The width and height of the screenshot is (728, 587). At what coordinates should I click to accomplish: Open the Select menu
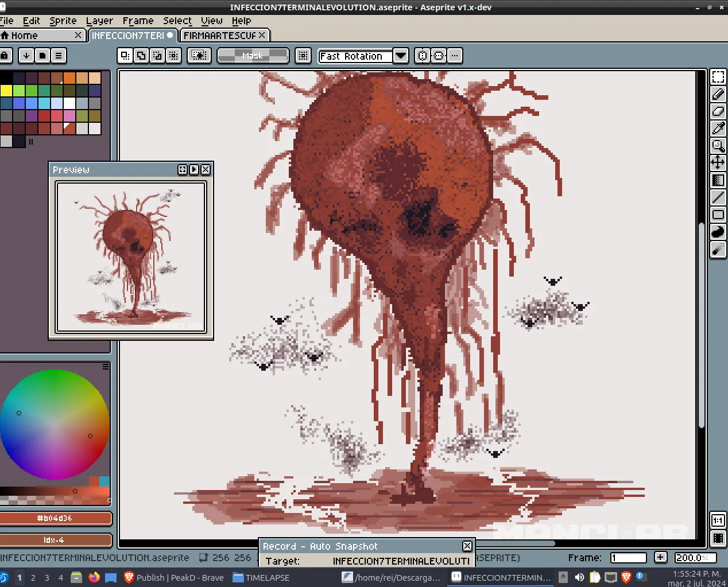[x=177, y=21]
